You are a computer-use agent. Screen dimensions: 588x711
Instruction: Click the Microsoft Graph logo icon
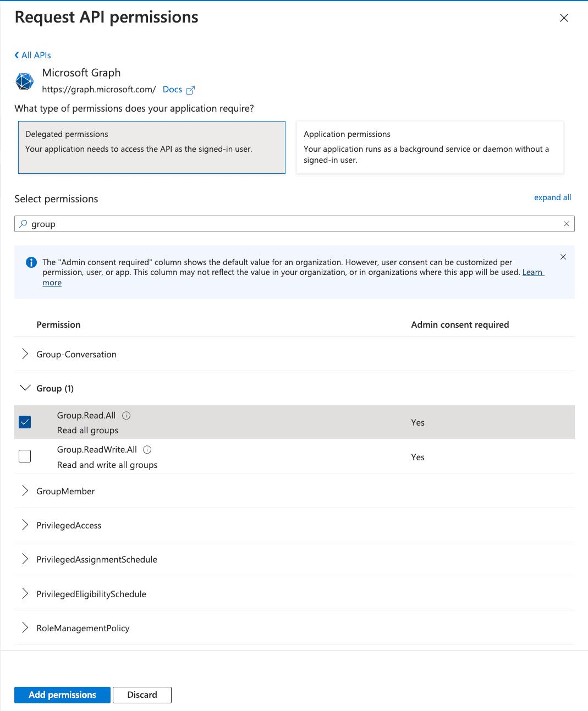(24, 81)
